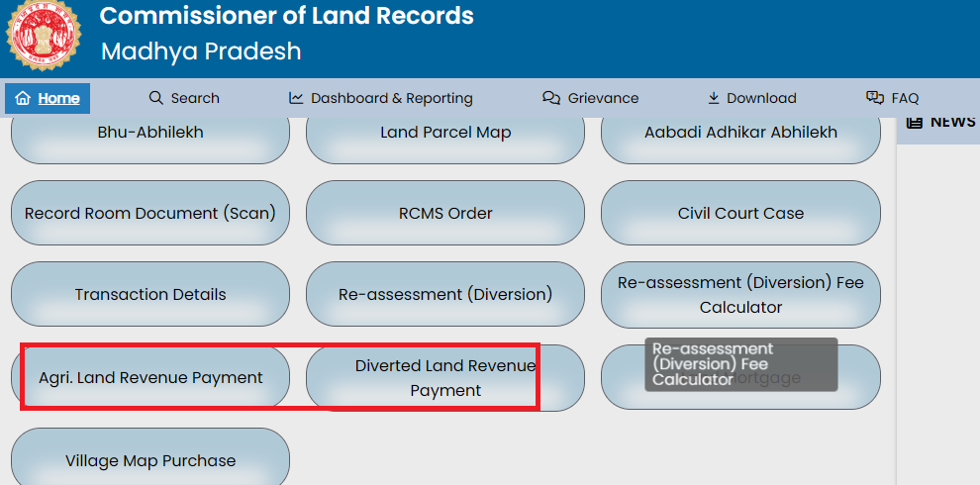Screen dimensions: 980x485
Task: Open Village Map Purchase
Action: coord(150,458)
